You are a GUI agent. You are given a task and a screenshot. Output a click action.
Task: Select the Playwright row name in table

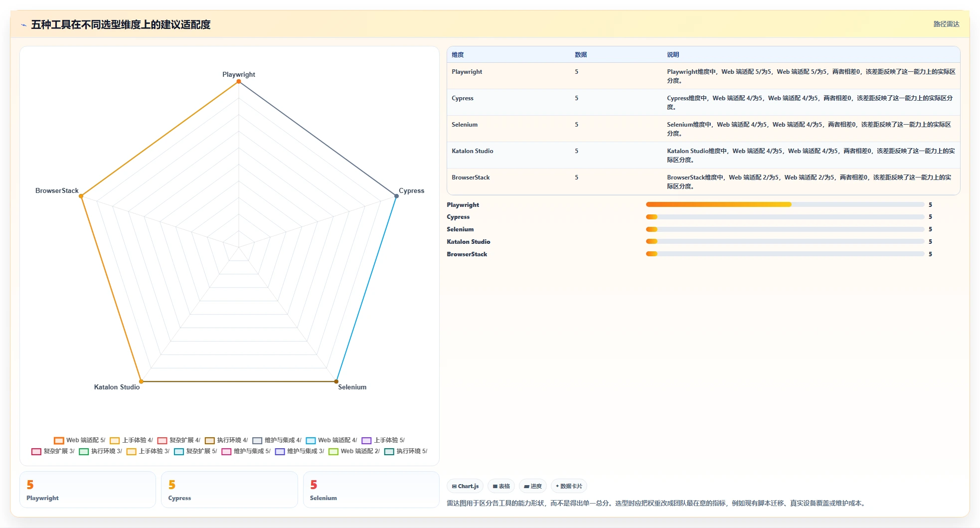(467, 72)
